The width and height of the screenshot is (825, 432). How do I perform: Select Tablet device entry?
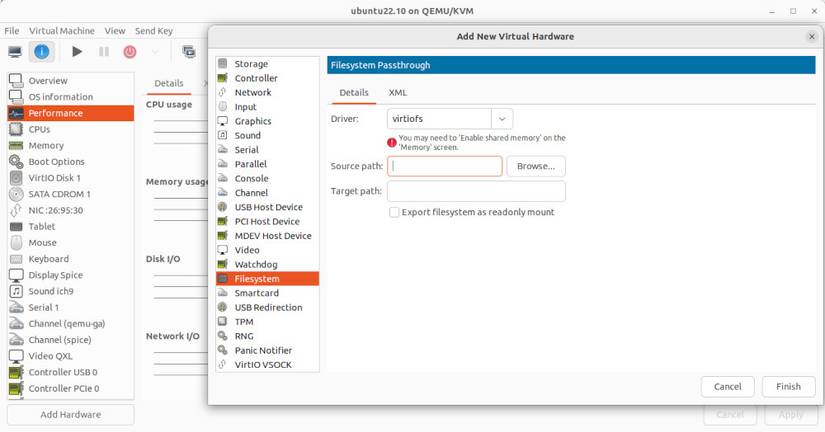(71, 226)
